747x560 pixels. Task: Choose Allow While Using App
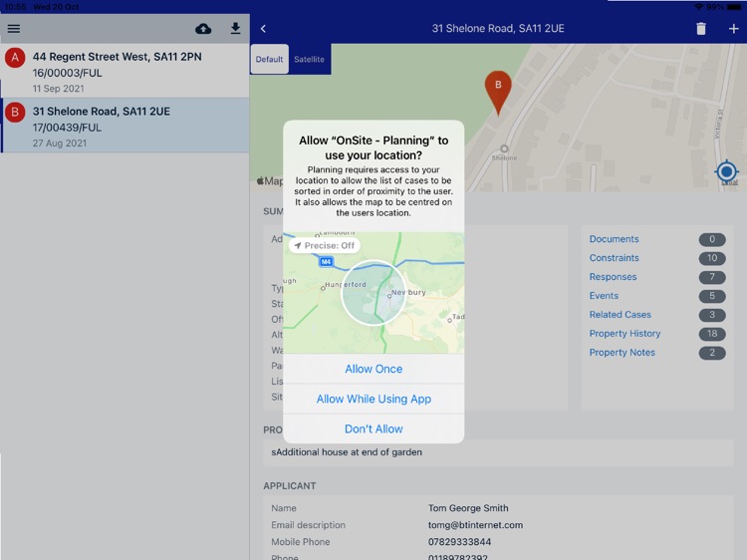point(373,399)
